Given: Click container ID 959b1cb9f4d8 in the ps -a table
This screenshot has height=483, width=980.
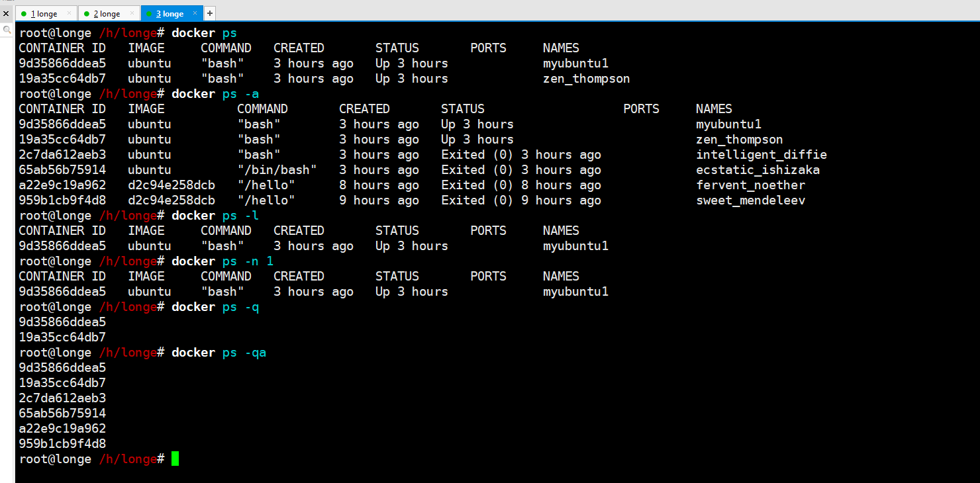Looking at the screenshot, I should (62, 200).
